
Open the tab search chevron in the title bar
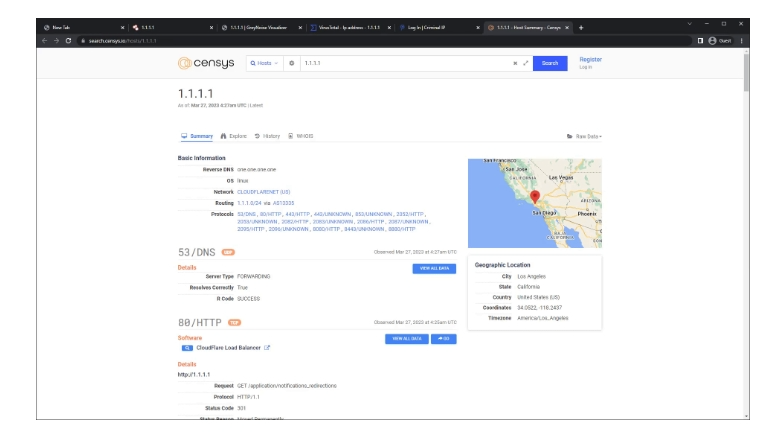pyautogui.click(x=690, y=23)
